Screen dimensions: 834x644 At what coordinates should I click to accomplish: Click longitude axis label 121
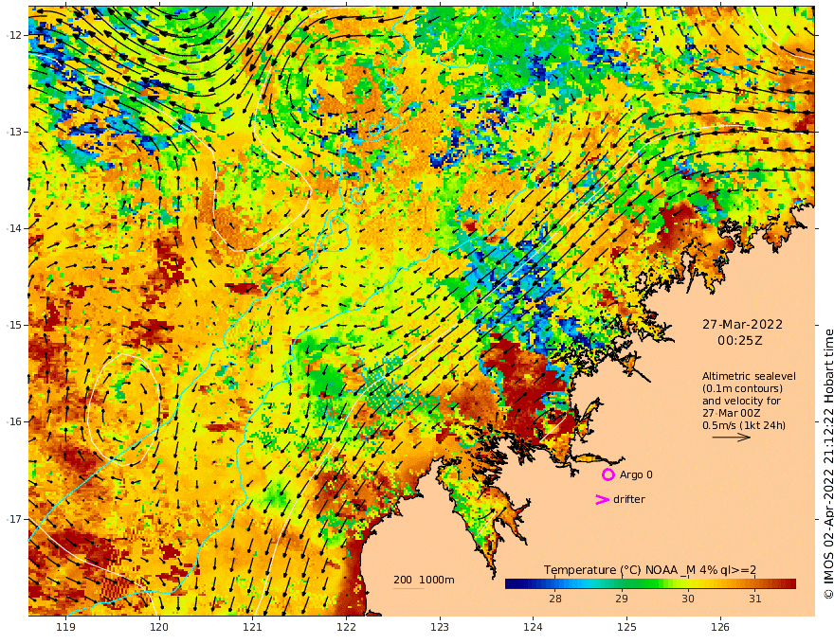[x=253, y=627]
